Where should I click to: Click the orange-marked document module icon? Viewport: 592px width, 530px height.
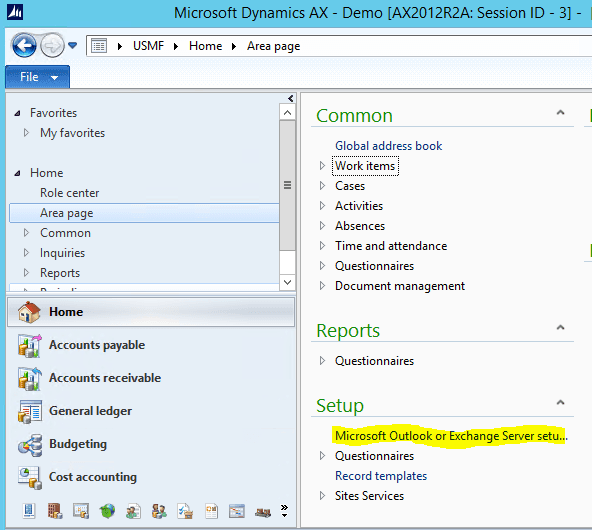211,511
